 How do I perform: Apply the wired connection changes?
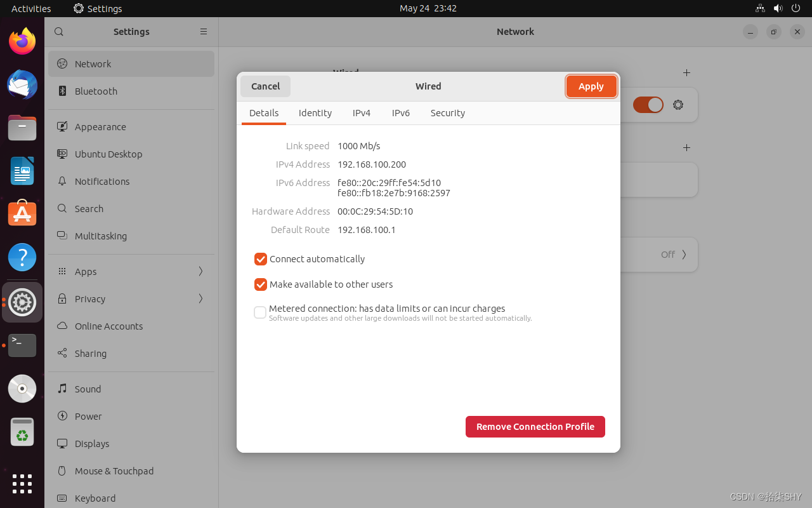point(591,86)
